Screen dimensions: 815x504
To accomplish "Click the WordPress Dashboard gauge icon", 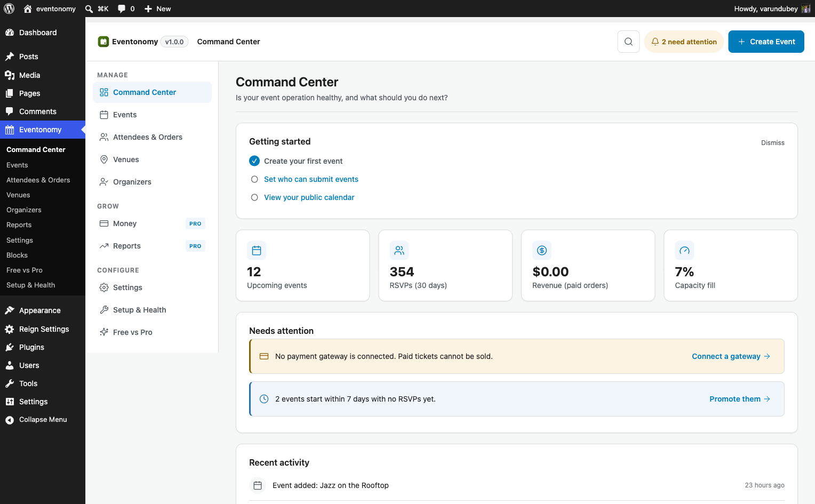I will click(x=10, y=33).
